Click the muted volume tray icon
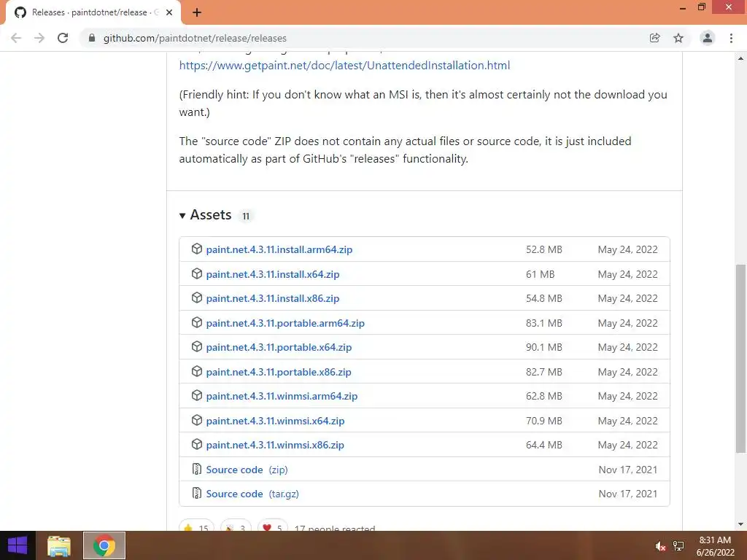Viewport: 747px width, 560px height. point(660,546)
